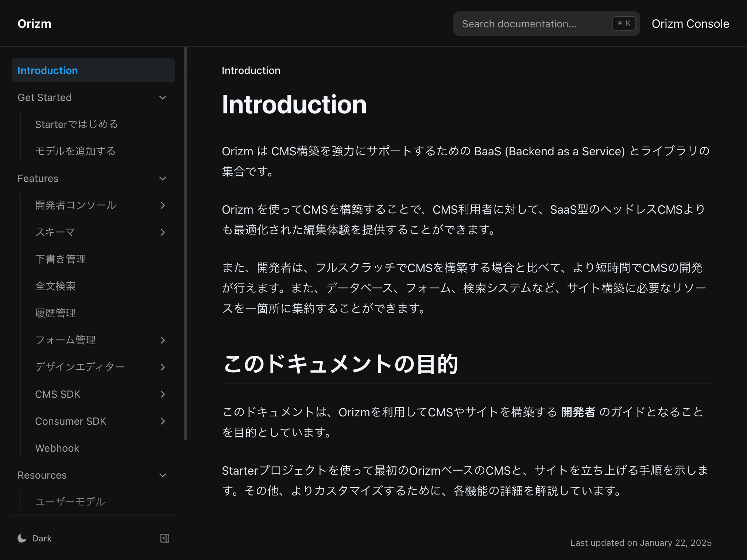This screenshot has width=747, height=560.
Task: Open the Starterではじめる page
Action: (x=76, y=124)
